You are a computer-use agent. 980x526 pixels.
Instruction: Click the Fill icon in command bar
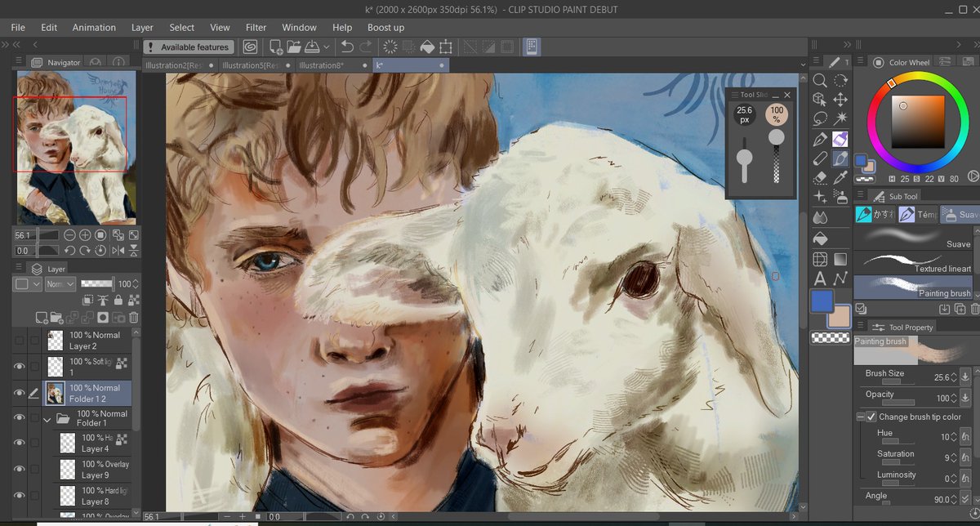(428, 47)
